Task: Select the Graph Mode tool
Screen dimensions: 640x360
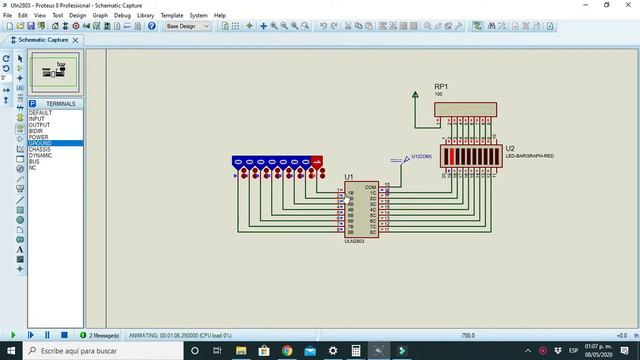Action: pos(20,149)
